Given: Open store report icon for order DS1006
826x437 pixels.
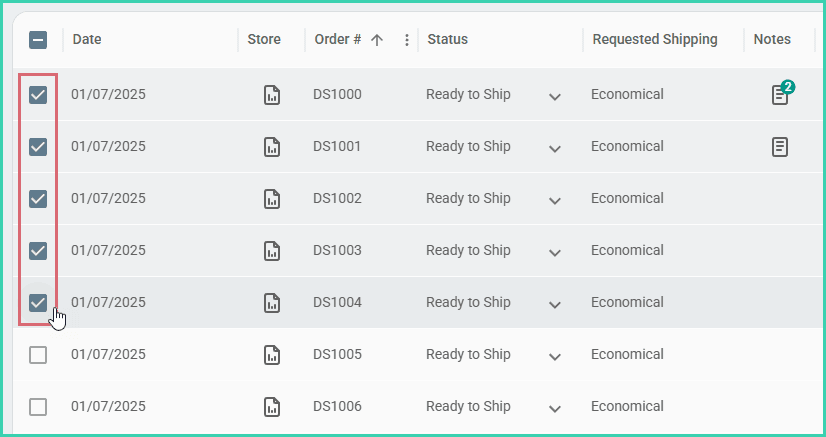Looking at the screenshot, I should point(271,407).
